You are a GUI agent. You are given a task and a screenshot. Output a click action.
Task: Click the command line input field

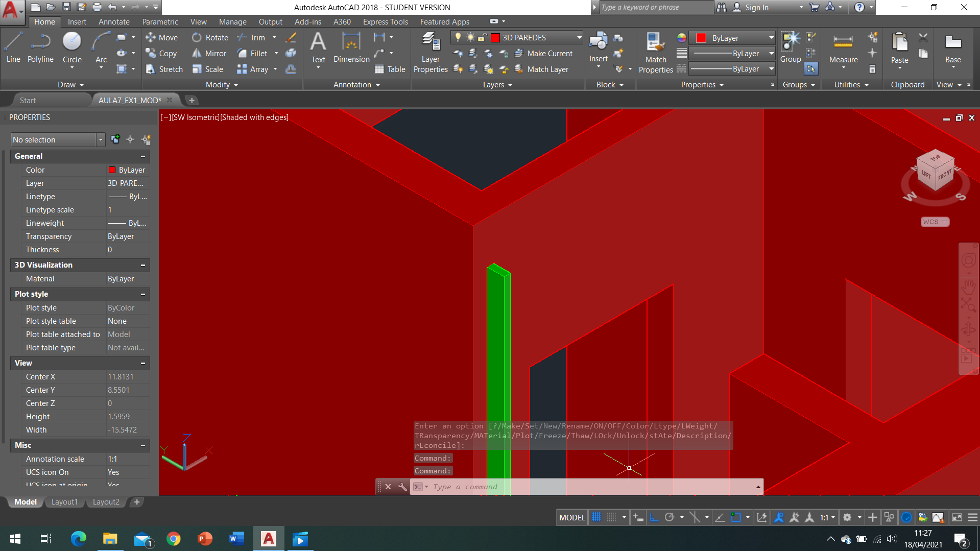pyautogui.click(x=587, y=487)
